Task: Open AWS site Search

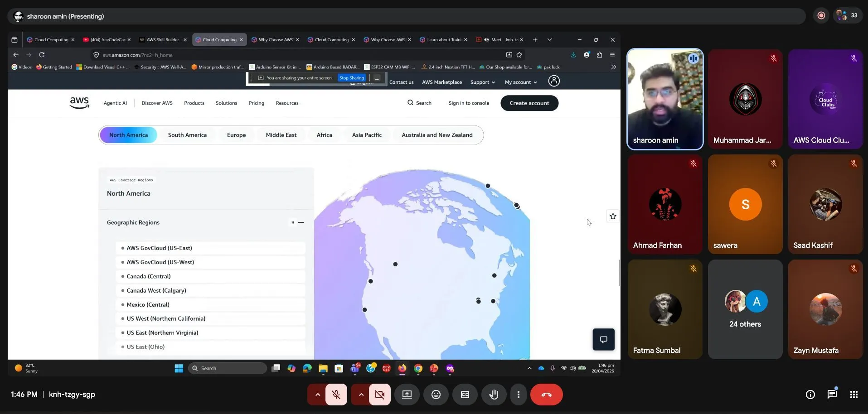Action: click(x=419, y=103)
